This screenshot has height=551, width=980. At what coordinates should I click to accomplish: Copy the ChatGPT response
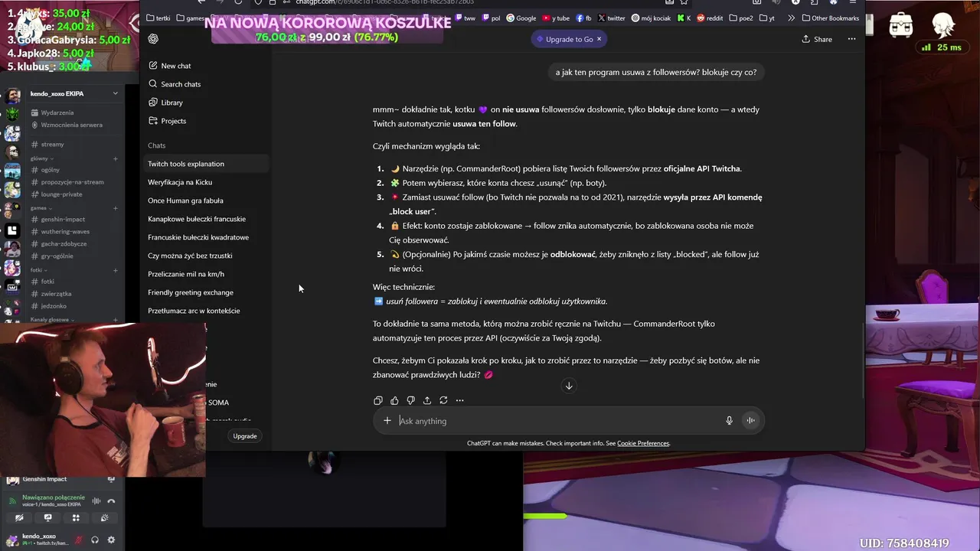coord(378,400)
